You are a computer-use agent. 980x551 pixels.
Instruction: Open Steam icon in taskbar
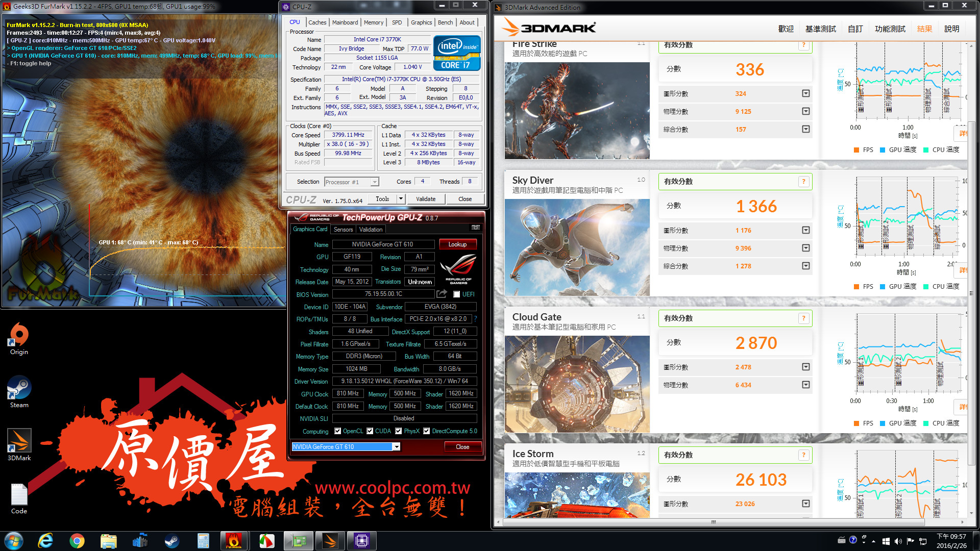point(171,541)
